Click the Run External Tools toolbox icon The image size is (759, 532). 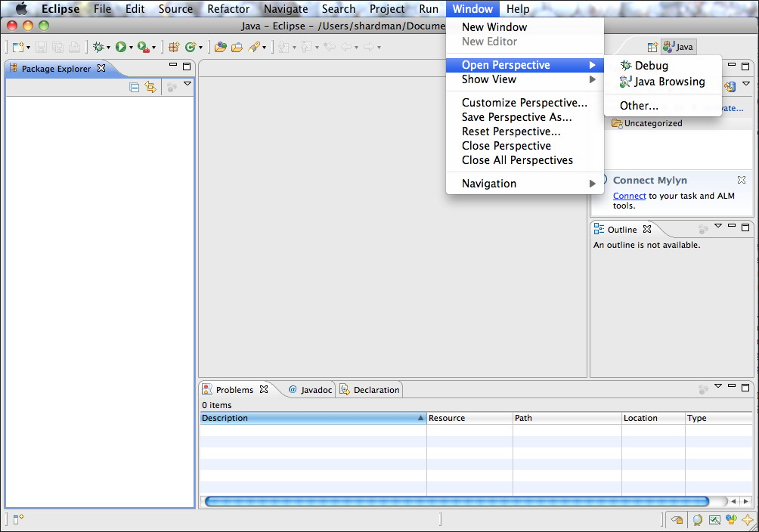tap(144, 47)
